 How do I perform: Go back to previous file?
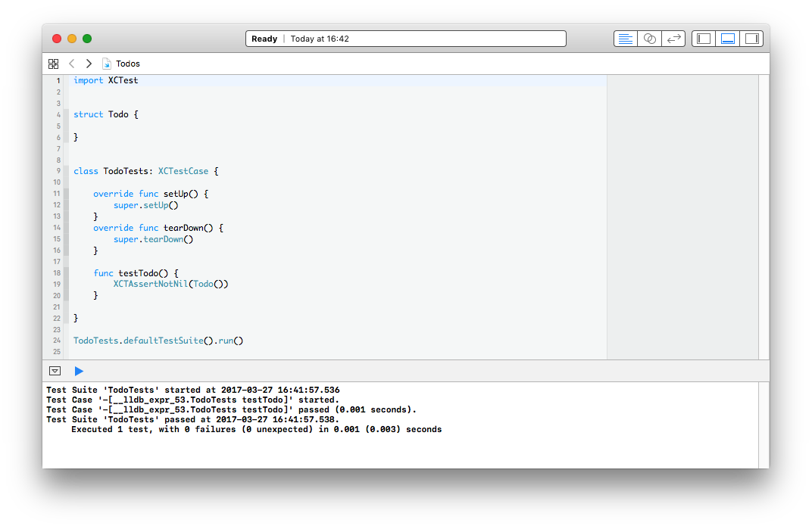click(x=72, y=64)
